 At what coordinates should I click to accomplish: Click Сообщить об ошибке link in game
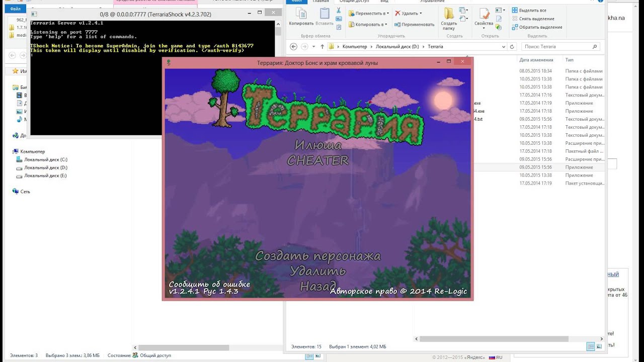[209, 285]
